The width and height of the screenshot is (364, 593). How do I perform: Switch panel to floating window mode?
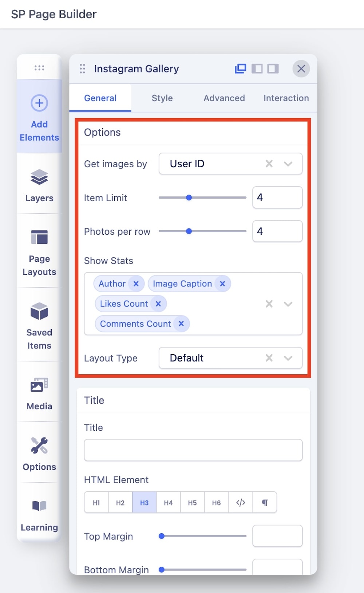240,69
